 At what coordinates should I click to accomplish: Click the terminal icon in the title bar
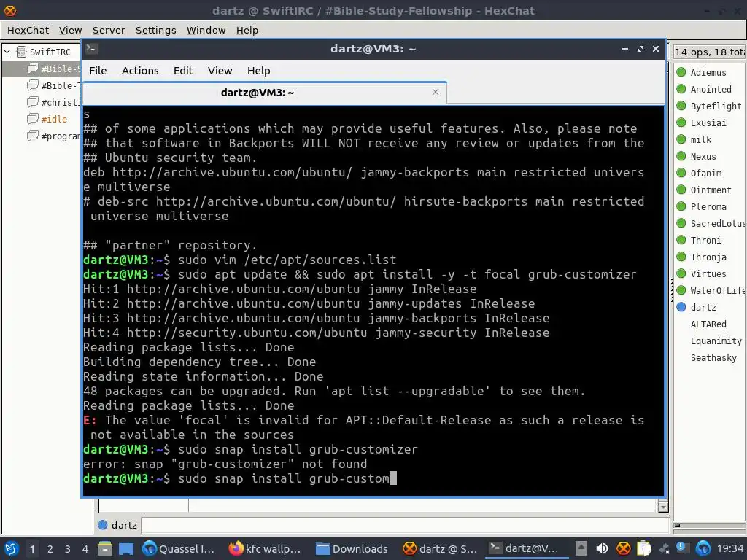pyautogui.click(x=91, y=49)
